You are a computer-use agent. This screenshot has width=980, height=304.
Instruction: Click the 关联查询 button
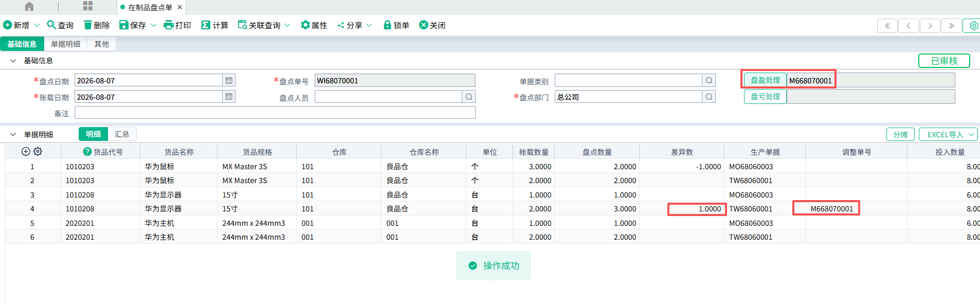click(x=259, y=25)
